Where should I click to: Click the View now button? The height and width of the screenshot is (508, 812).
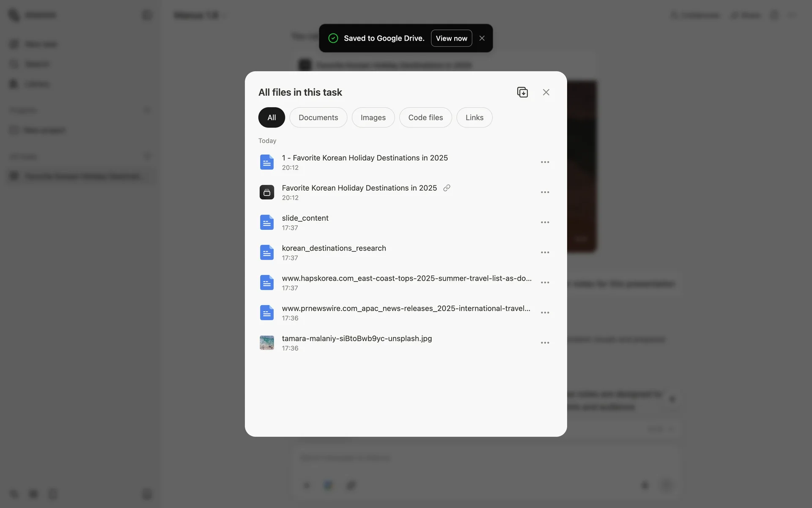(451, 38)
